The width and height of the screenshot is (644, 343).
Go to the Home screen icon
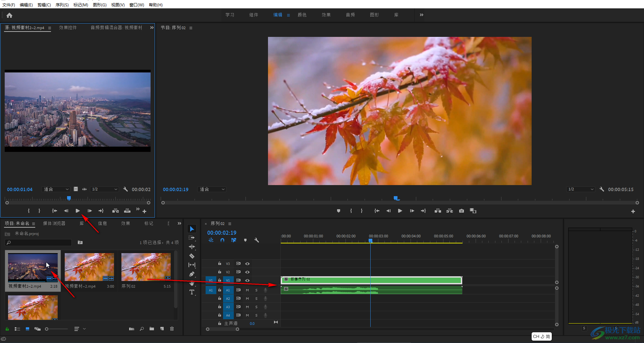[9, 15]
